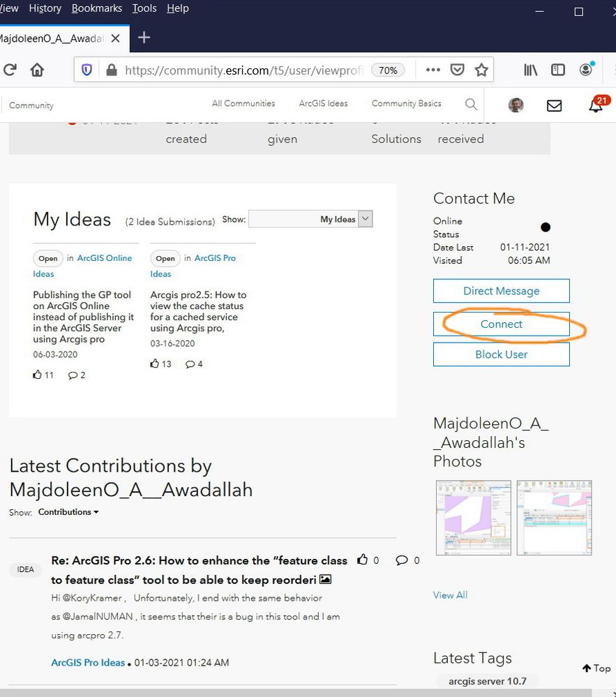Viewport: 616px width, 697px height.
Task: Open the Help menu
Action: 178,8
